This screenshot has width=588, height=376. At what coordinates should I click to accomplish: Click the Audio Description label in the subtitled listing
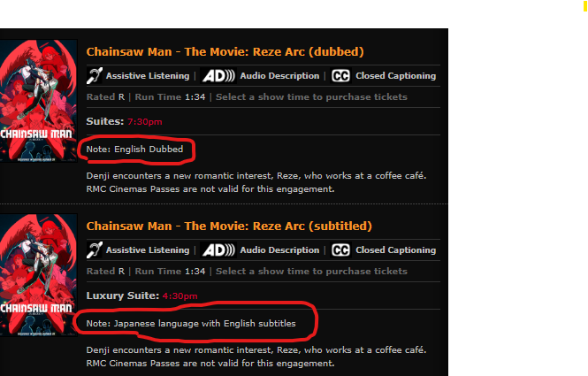click(x=279, y=250)
